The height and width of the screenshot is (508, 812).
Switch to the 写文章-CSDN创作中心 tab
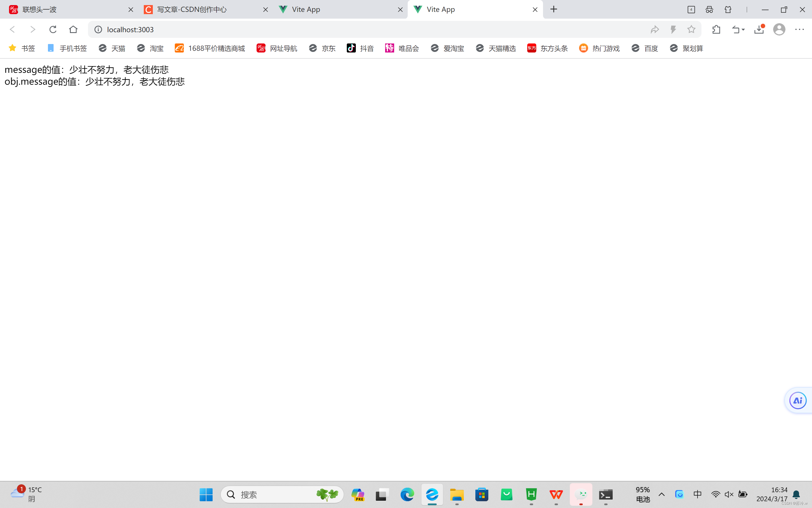(205, 9)
